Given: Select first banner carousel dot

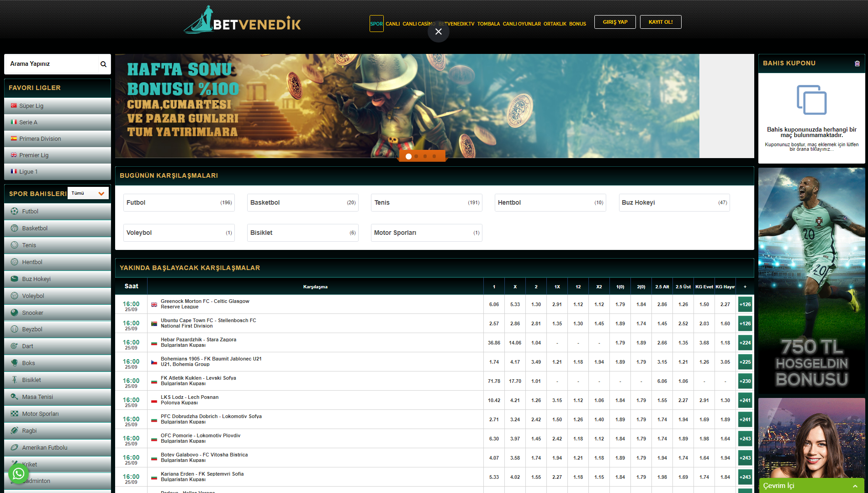Looking at the screenshot, I should click(408, 156).
